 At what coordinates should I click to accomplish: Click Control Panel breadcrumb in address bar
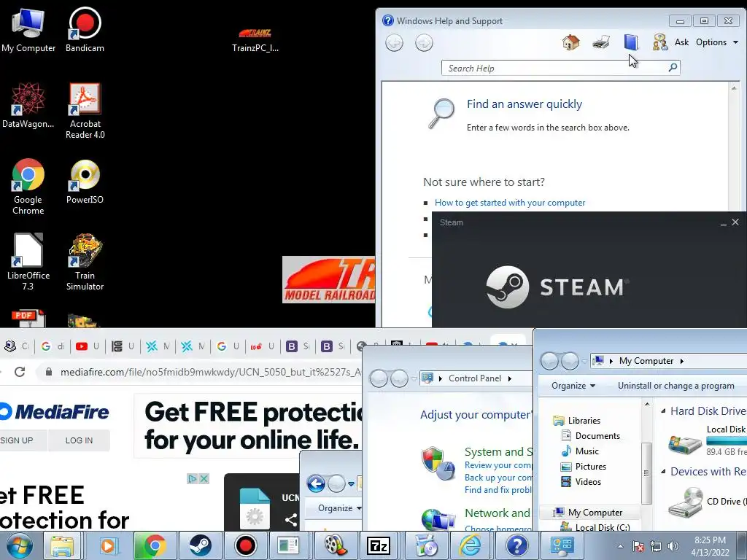(x=474, y=378)
